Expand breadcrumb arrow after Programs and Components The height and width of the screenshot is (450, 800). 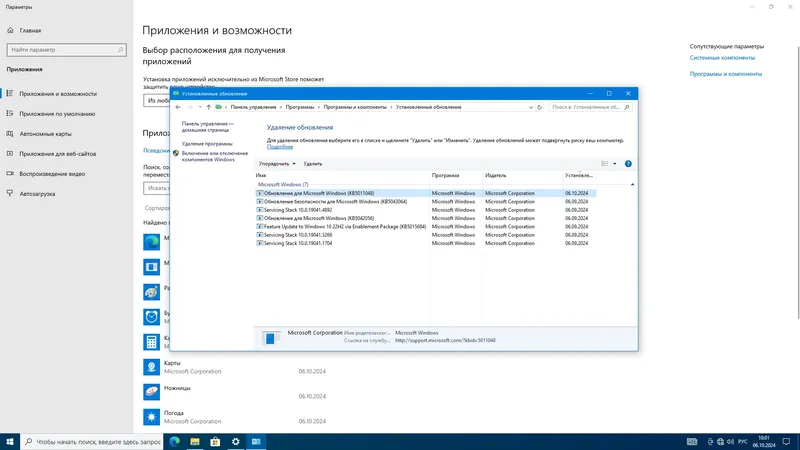tap(391, 107)
